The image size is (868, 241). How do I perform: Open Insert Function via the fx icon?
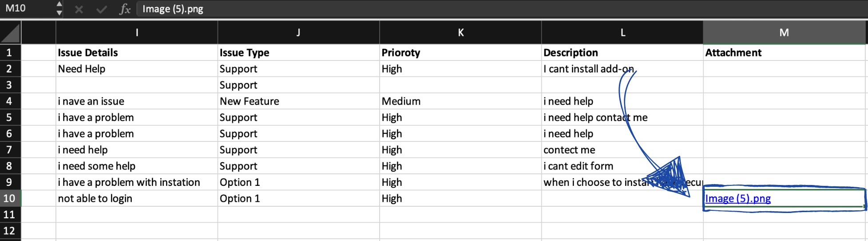click(x=125, y=9)
